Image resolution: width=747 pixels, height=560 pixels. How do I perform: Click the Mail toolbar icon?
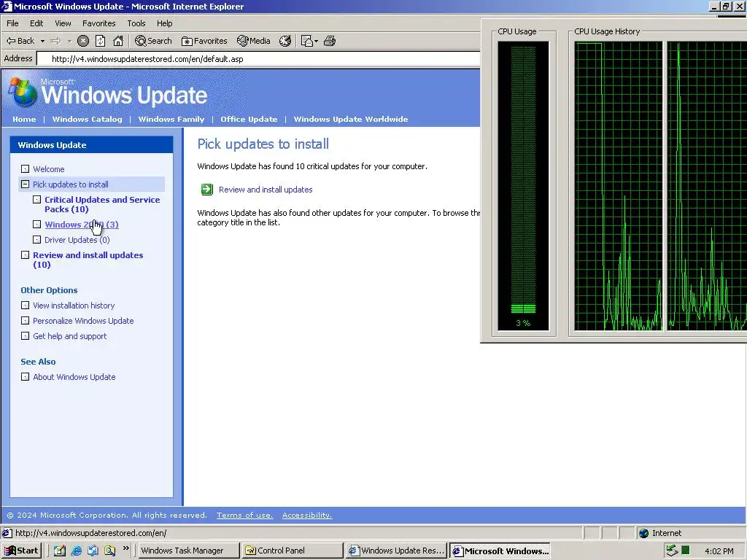point(307,41)
